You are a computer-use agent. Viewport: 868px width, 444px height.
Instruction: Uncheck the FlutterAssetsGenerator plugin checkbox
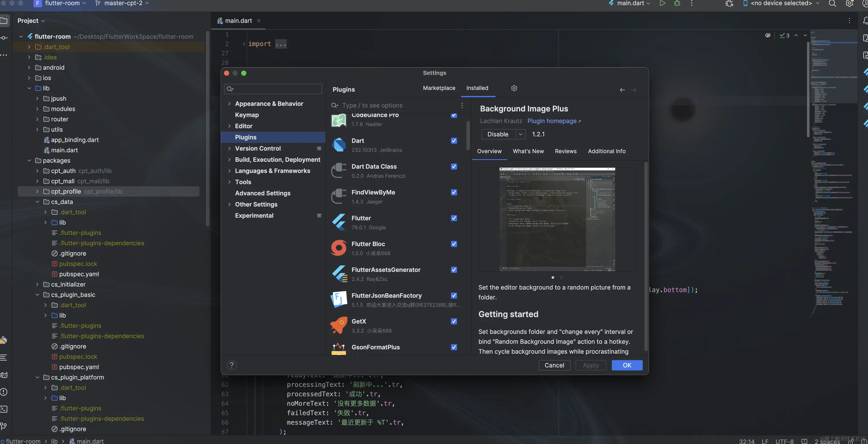[454, 270]
